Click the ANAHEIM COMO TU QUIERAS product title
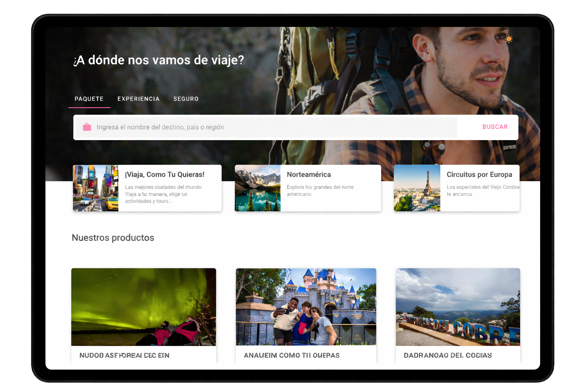The width and height of the screenshot is (588, 392). click(291, 355)
